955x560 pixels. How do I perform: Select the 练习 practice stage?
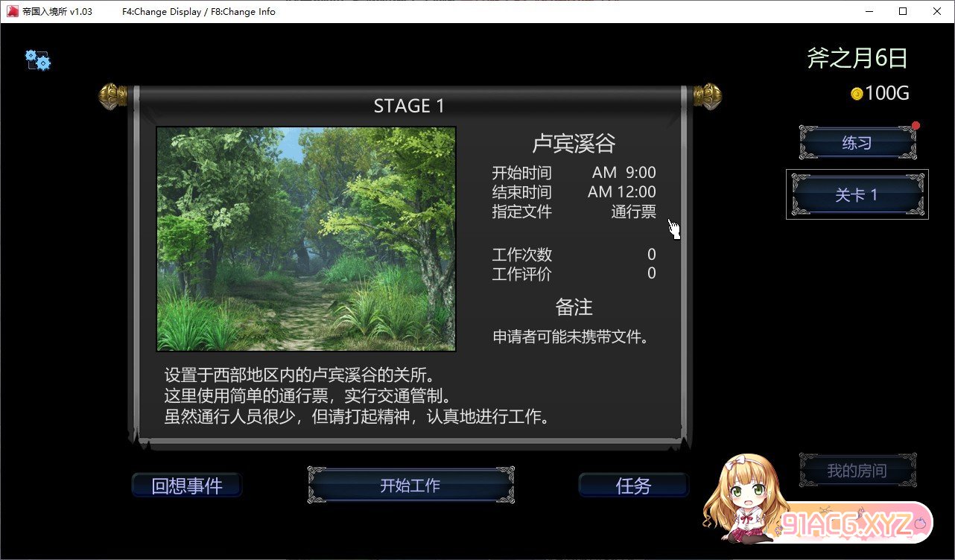857,143
